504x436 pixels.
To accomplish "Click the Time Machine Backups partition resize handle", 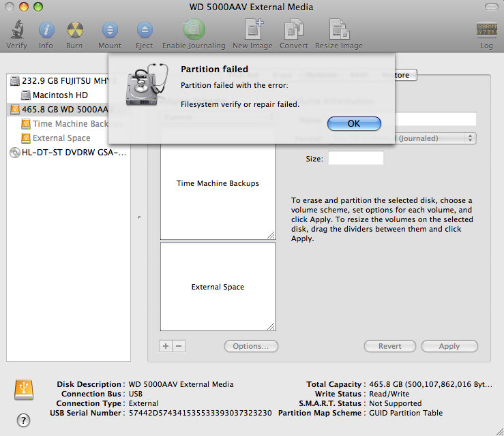I will point(271,235).
